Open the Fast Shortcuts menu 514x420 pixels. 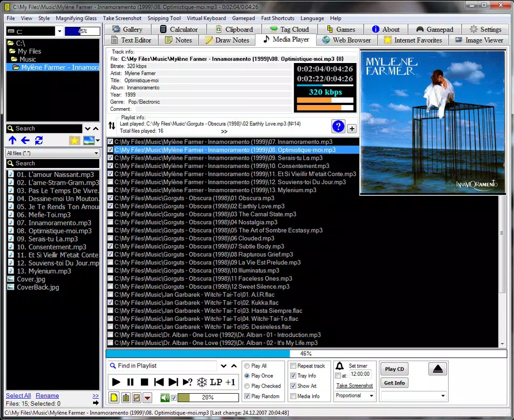[277, 18]
